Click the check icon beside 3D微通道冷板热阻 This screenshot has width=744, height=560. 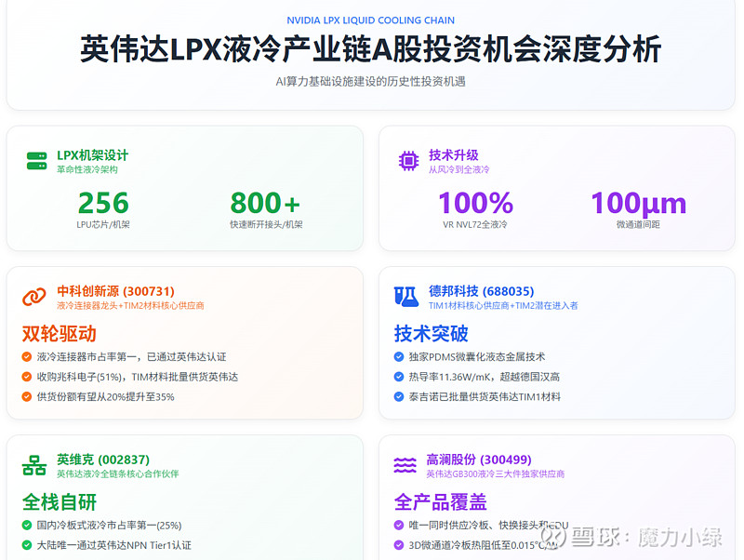pos(399,545)
